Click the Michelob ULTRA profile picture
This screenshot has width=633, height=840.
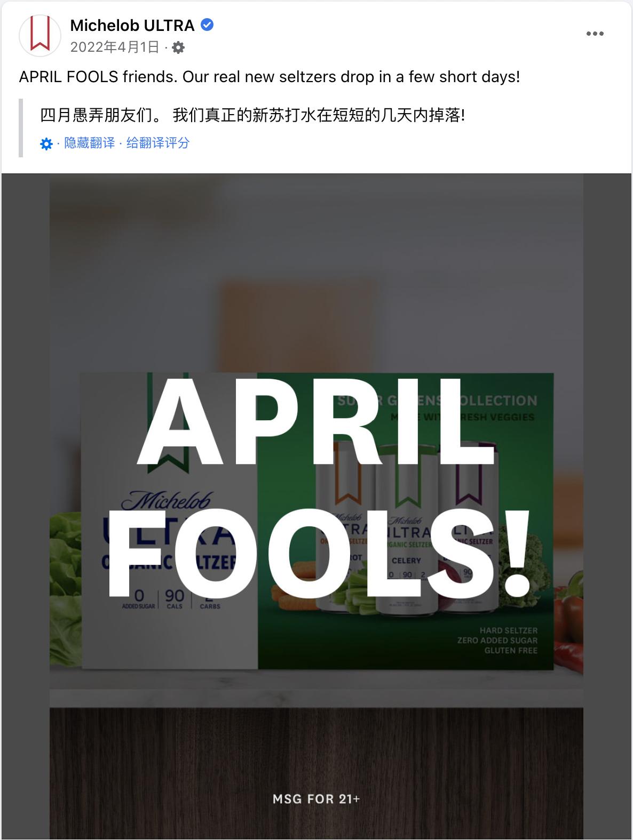click(x=40, y=35)
